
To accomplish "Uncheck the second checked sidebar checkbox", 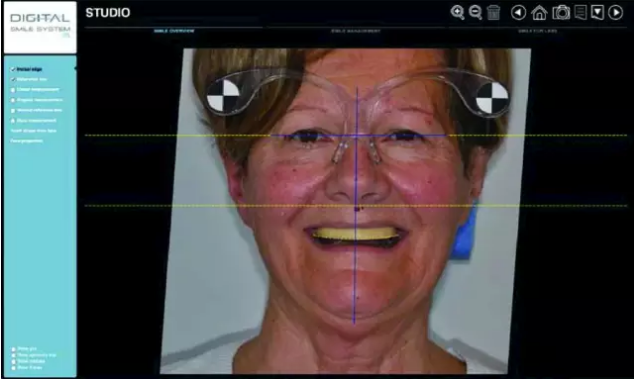I will click(13, 80).
